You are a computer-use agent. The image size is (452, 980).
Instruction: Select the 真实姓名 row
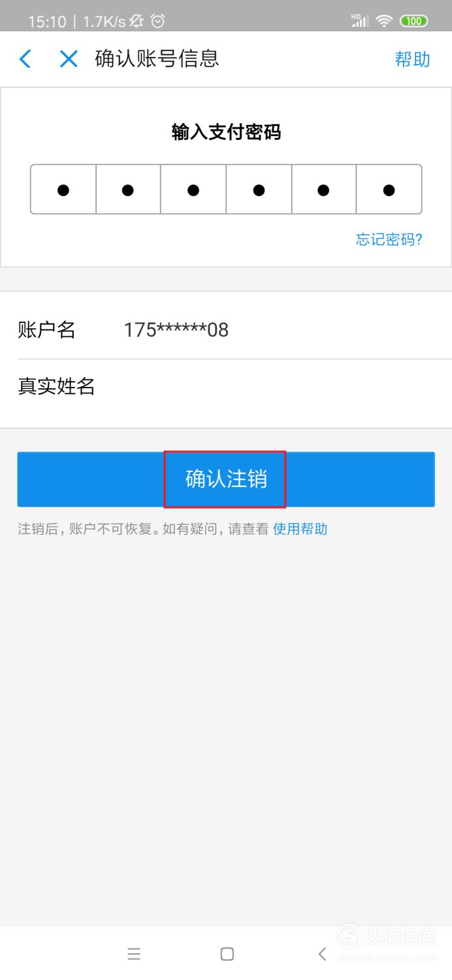point(226,386)
